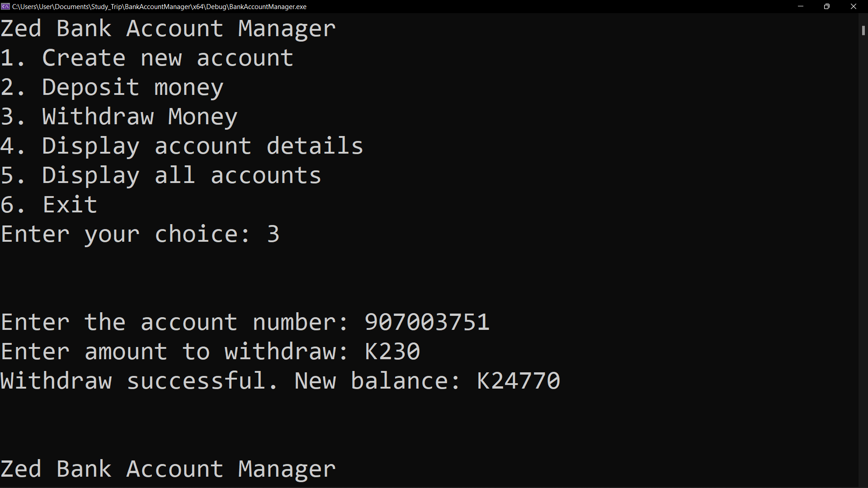
Task: Click the account number 907003751
Action: click(x=427, y=322)
